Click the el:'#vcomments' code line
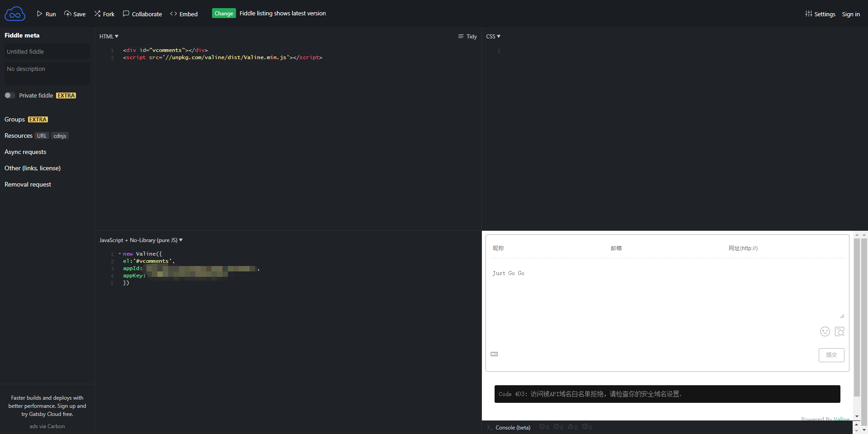The image size is (868, 434). [x=149, y=261]
